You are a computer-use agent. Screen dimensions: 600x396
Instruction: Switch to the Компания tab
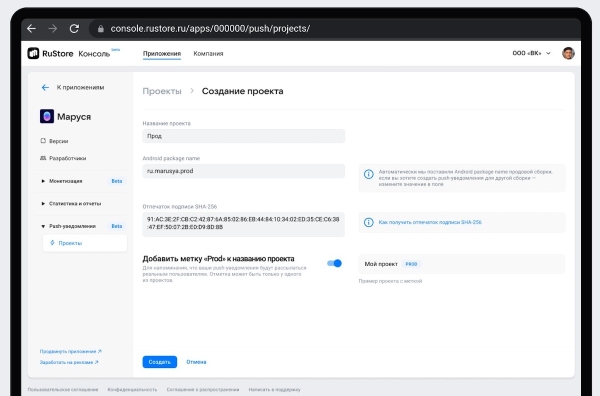pyautogui.click(x=208, y=54)
